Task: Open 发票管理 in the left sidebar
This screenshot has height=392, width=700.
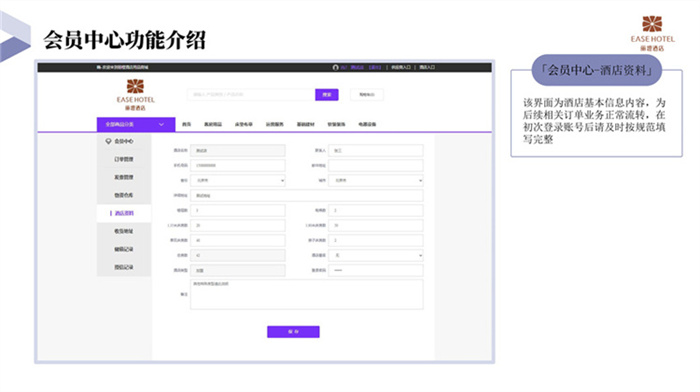Action: 124,177
